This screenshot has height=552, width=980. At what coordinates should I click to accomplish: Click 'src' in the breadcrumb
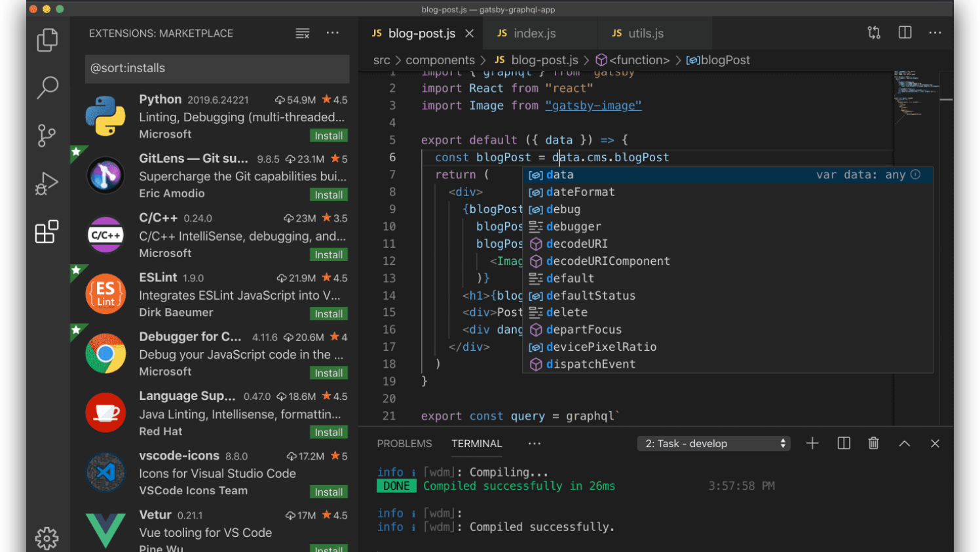[382, 60]
